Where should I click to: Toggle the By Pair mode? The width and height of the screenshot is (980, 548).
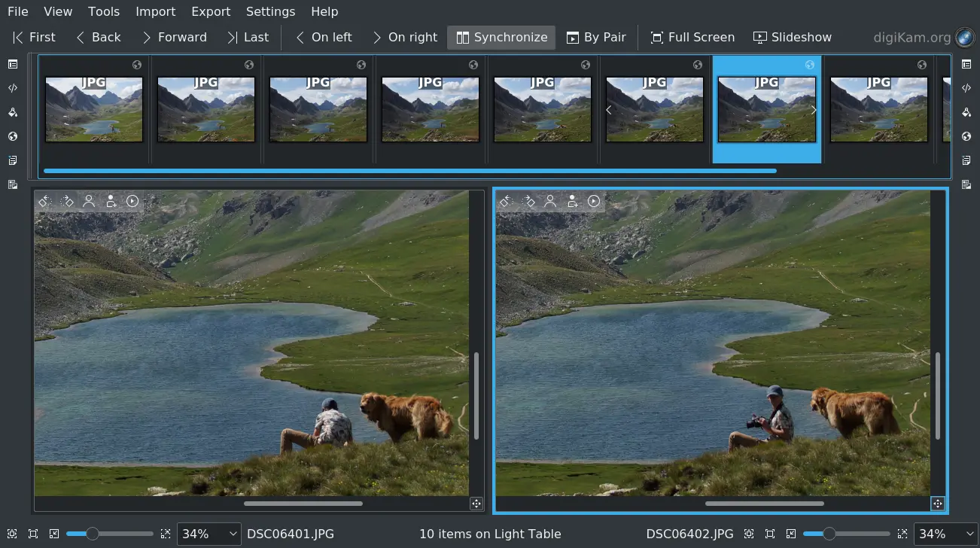tap(596, 38)
